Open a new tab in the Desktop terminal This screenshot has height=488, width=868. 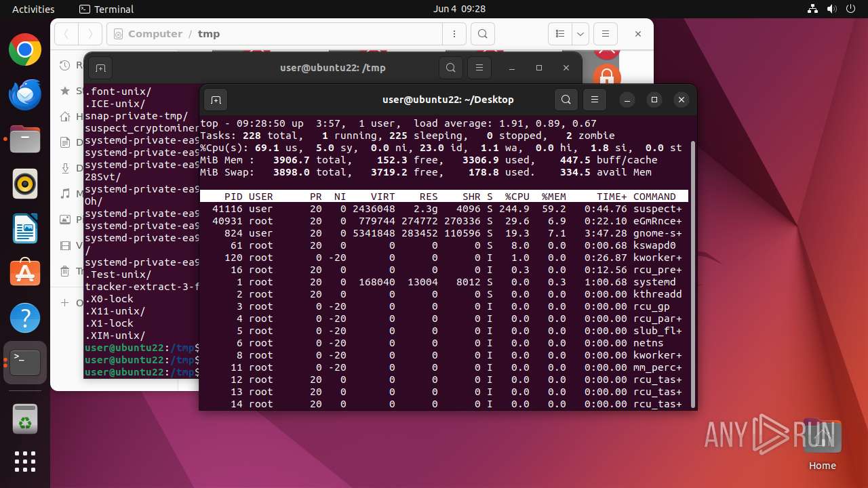click(x=216, y=100)
